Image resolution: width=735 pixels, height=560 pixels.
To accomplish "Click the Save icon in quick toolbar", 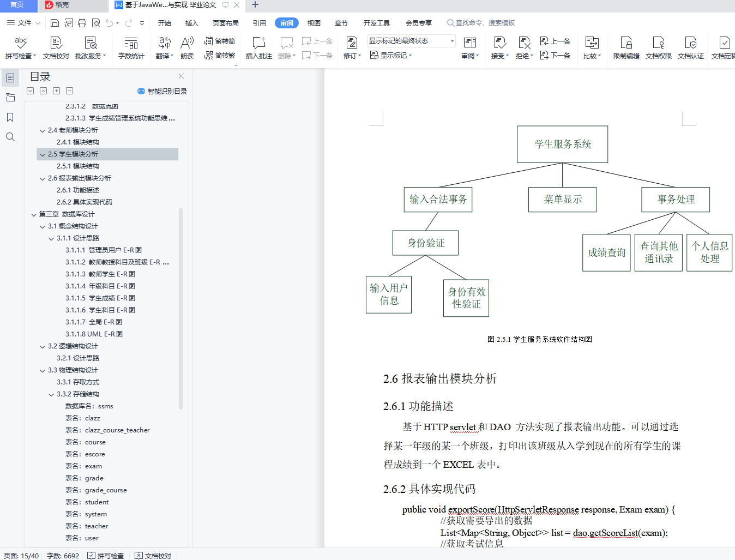I will click(x=55, y=23).
